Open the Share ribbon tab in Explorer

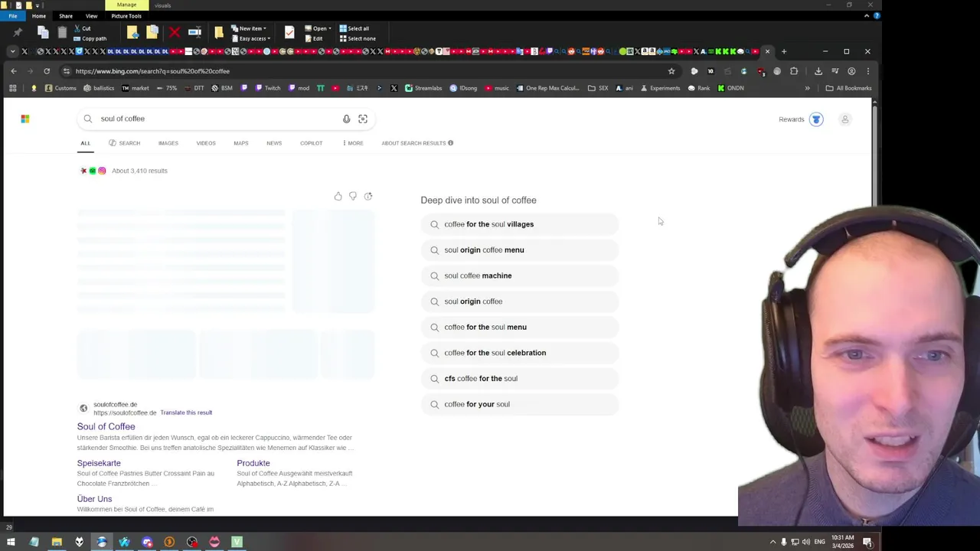66,16
